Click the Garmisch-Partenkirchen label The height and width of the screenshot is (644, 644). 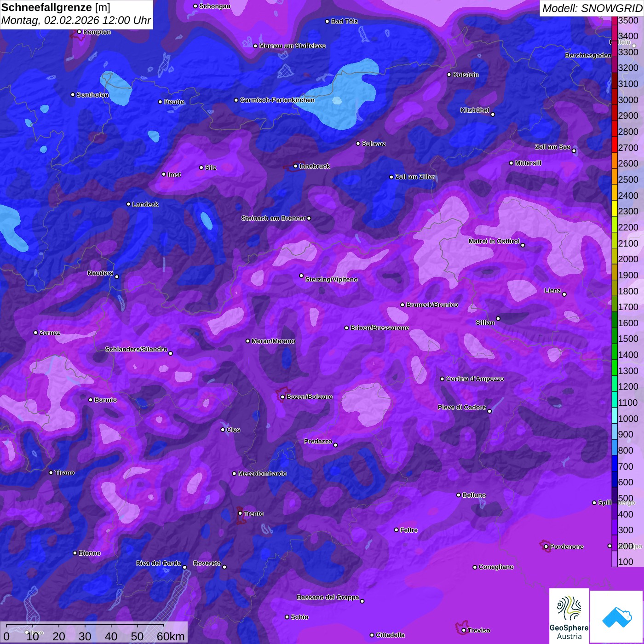click(x=277, y=100)
